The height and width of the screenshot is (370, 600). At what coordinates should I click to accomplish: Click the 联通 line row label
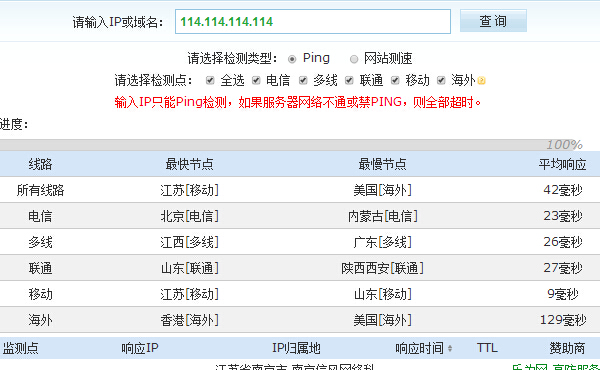click(40, 268)
